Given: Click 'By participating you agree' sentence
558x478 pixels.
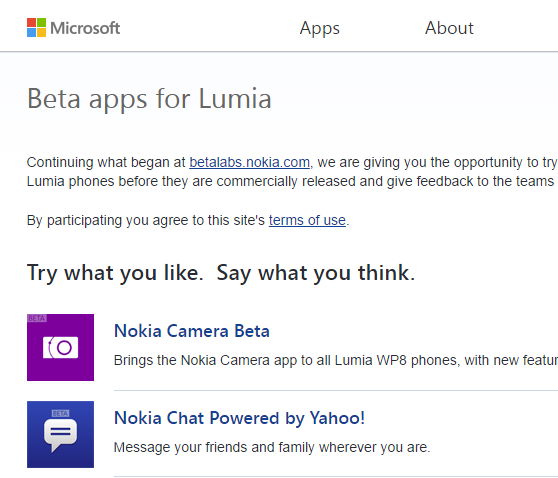Looking at the screenshot, I should click(188, 221).
